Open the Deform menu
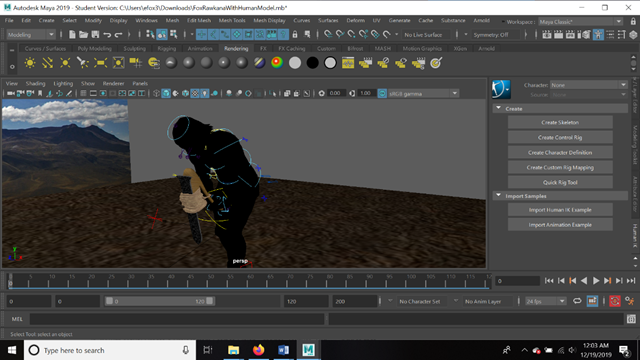Viewport: 640px width, 360px height. [x=356, y=20]
